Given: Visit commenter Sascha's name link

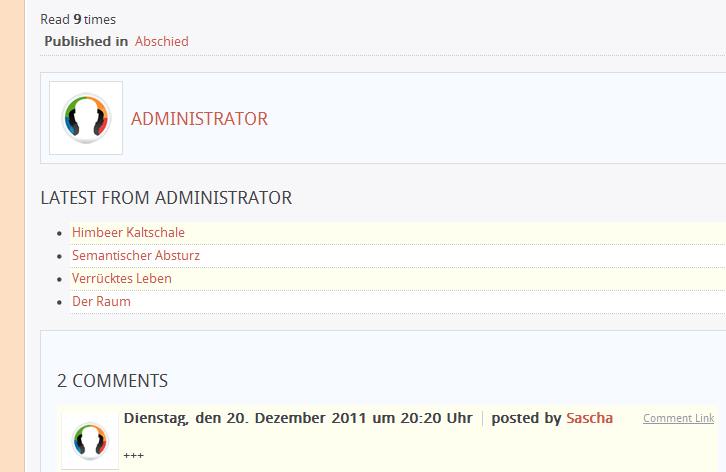Looking at the screenshot, I should coord(589,418).
